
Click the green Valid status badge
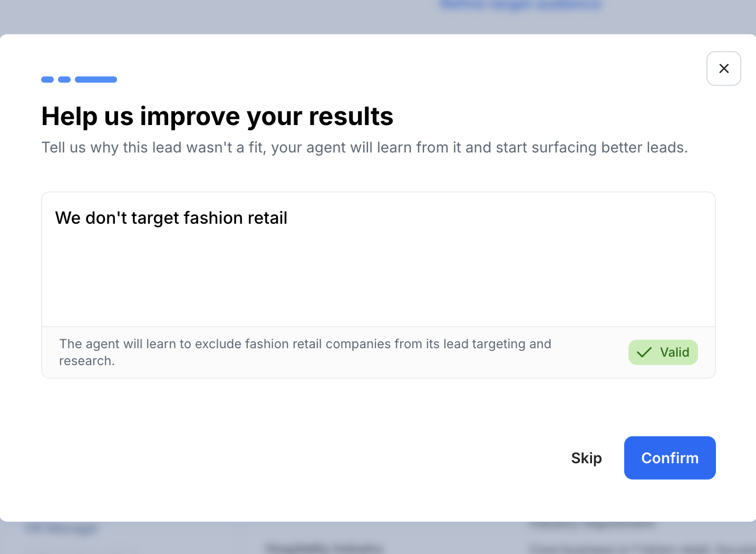point(663,352)
